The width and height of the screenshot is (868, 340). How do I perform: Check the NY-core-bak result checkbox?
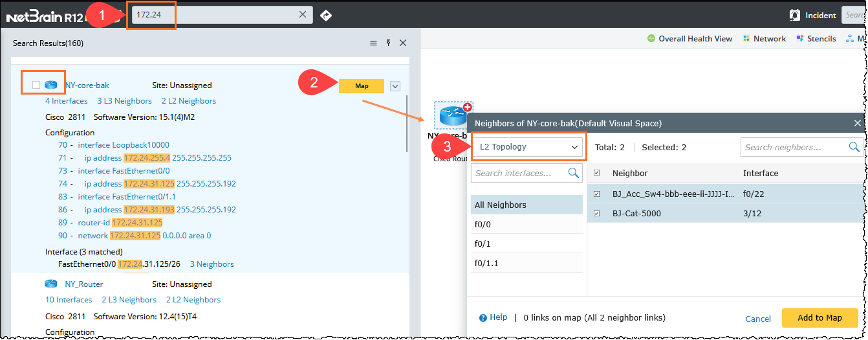click(x=36, y=85)
